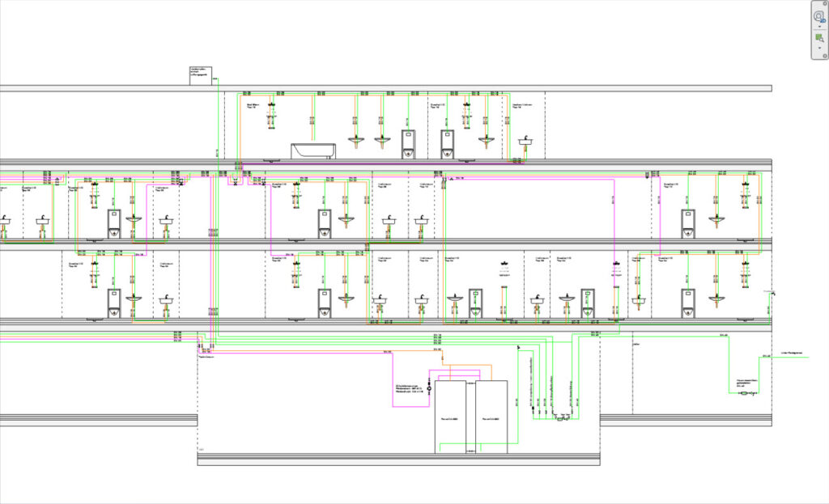Select the bathtub on the top floor

pos(313,150)
